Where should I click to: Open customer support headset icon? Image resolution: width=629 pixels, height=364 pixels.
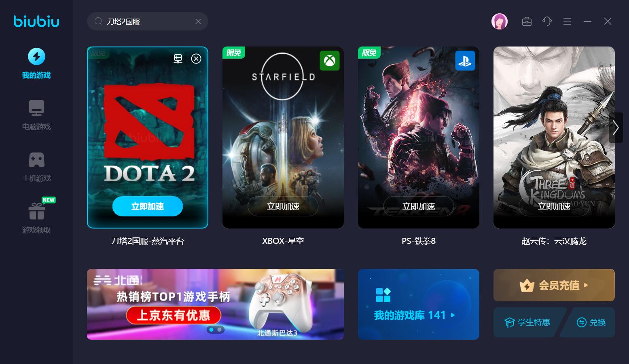pos(547,21)
